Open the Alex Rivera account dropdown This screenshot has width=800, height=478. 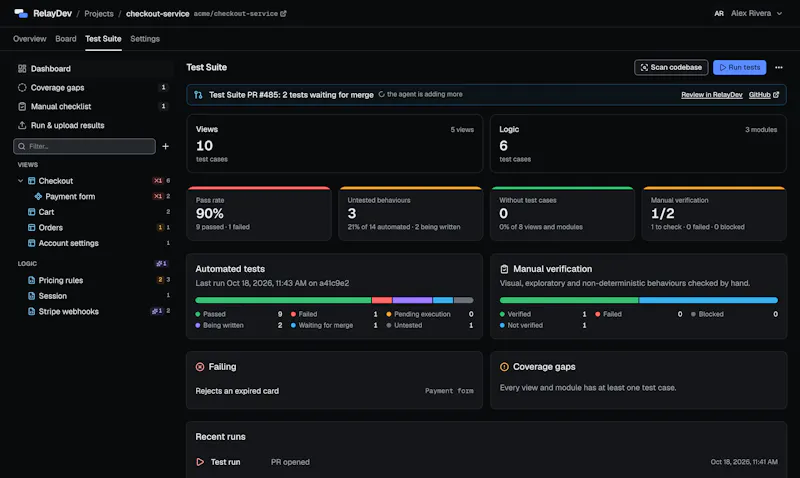(x=756, y=13)
